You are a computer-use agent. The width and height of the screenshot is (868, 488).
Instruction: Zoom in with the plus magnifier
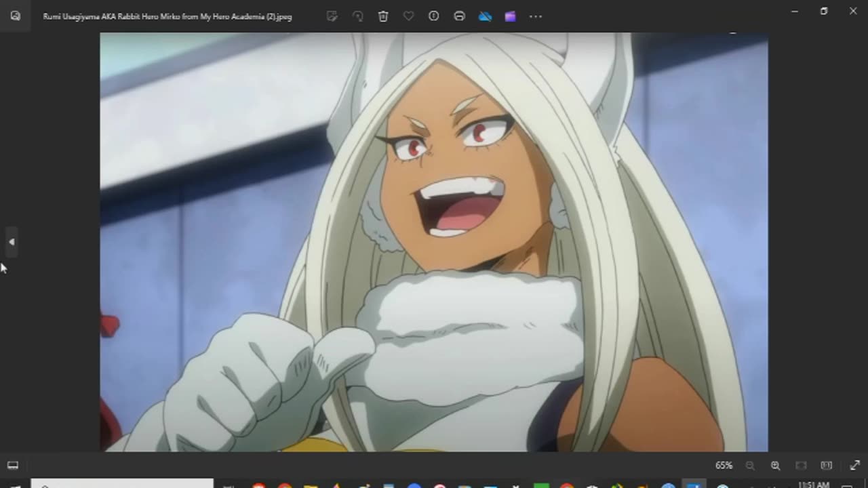pos(775,466)
